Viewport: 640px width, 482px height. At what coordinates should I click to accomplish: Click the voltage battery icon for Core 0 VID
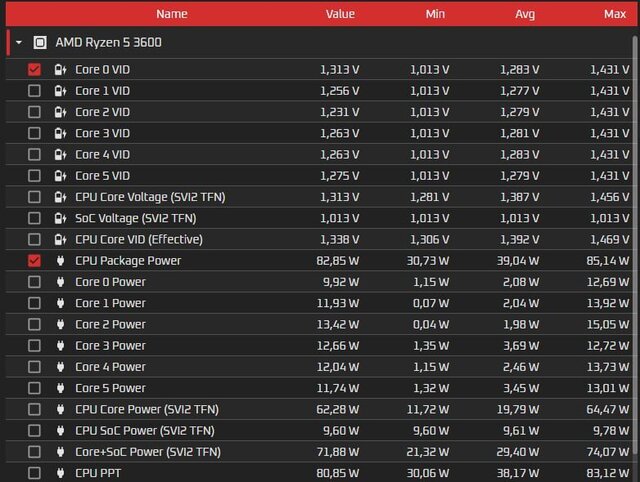[59, 70]
